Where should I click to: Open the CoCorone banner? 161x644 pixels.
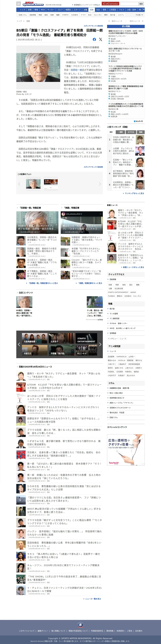click(x=110, y=4)
